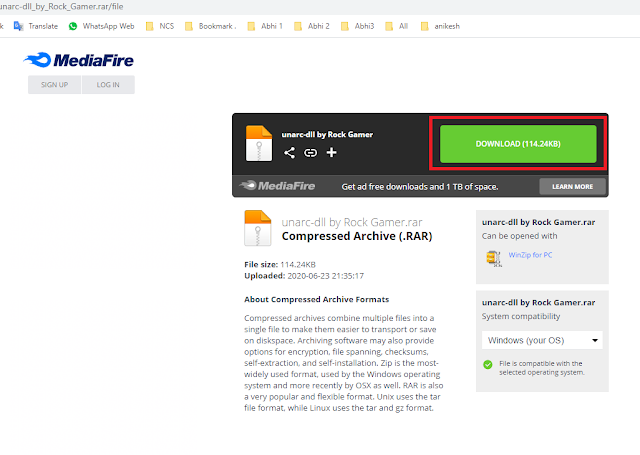Click the WinZip program icon
This screenshot has height=455, width=640.
[494, 259]
